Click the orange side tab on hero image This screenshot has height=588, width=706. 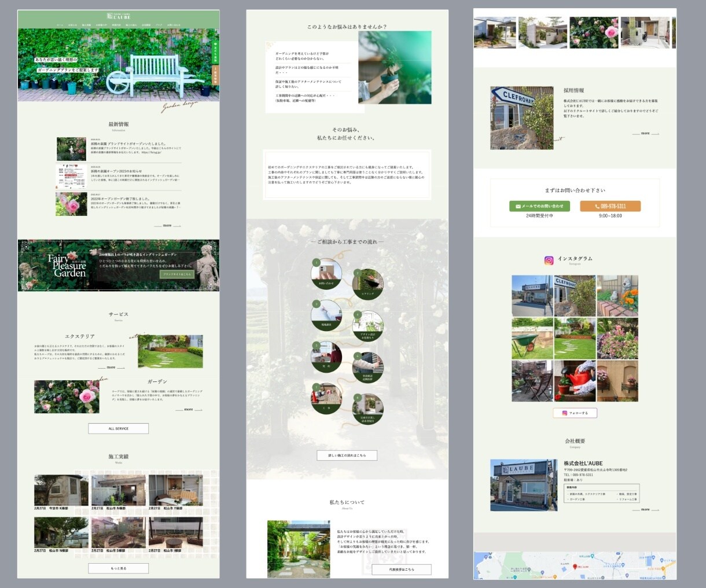215,75
